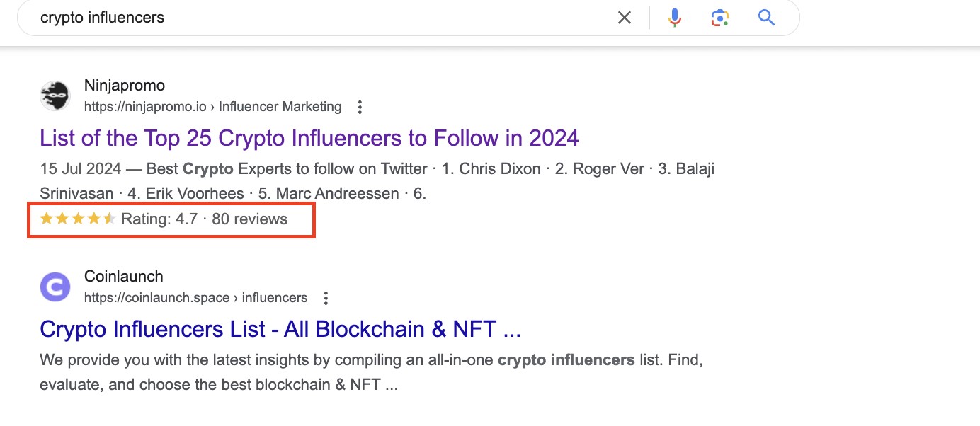Clear the search box with the X icon
The height and width of the screenshot is (426, 980).
[624, 18]
